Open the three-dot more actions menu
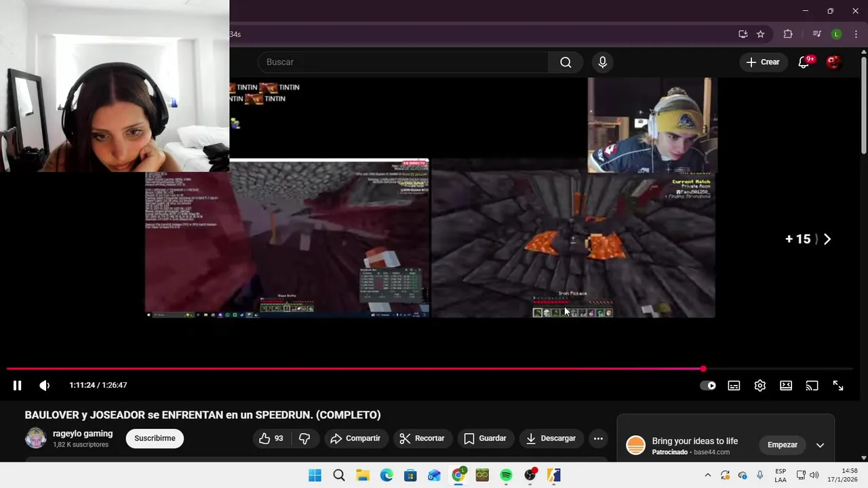The height and width of the screenshot is (488, 868). 598,439
